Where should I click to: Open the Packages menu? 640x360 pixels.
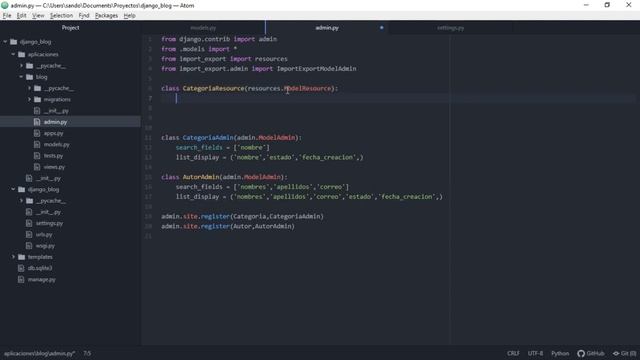tap(106, 16)
